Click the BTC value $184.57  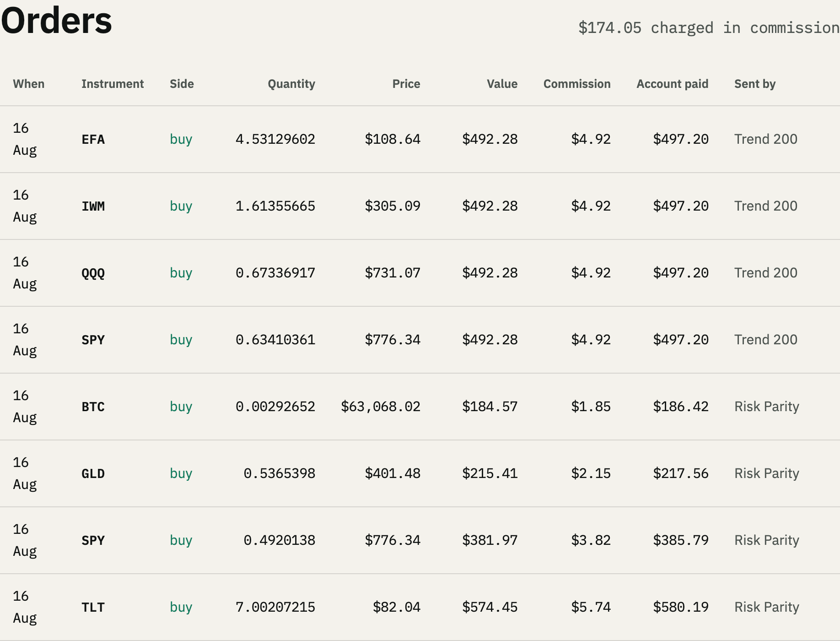coord(490,407)
